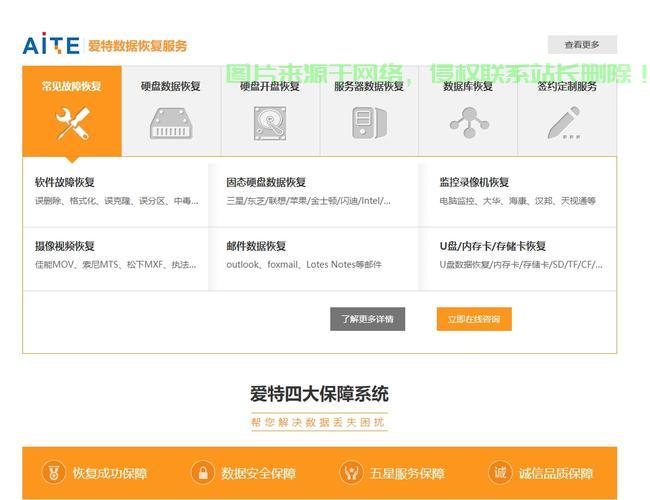Click the 电脑监控、大华、海康 text

pos(517,201)
